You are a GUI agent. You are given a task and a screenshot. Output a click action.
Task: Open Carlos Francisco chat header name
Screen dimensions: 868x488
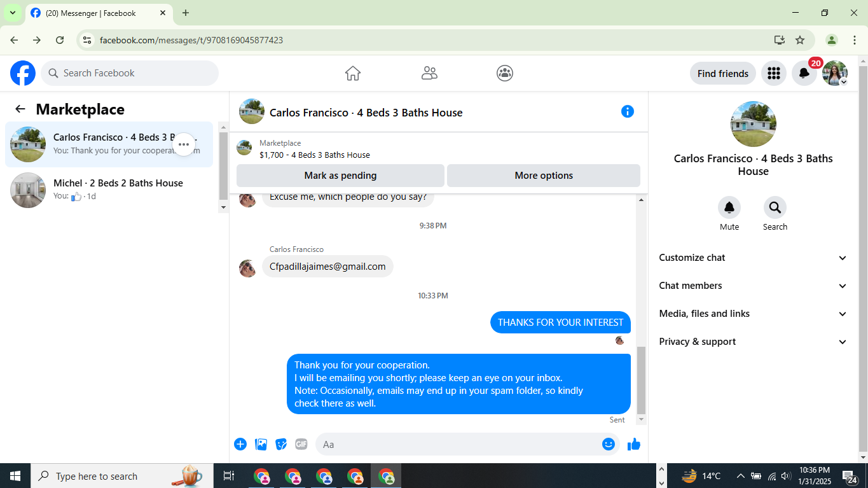pos(366,113)
